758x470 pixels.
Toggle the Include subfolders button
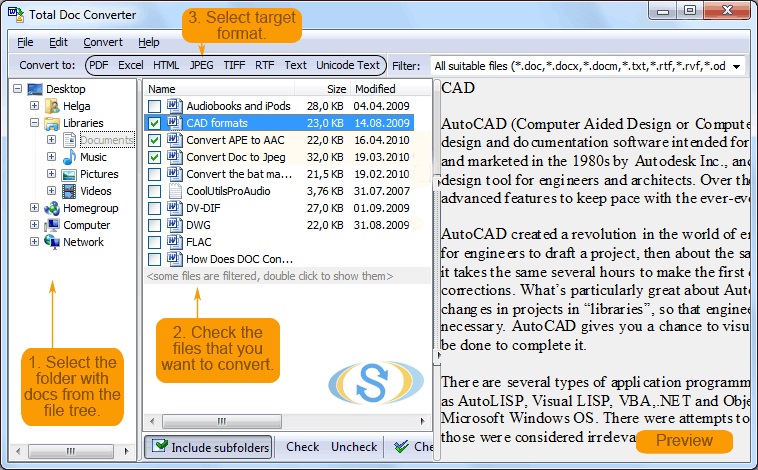208,447
